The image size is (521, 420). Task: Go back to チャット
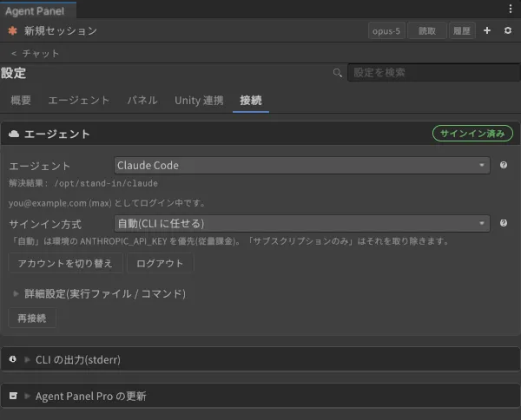36,54
